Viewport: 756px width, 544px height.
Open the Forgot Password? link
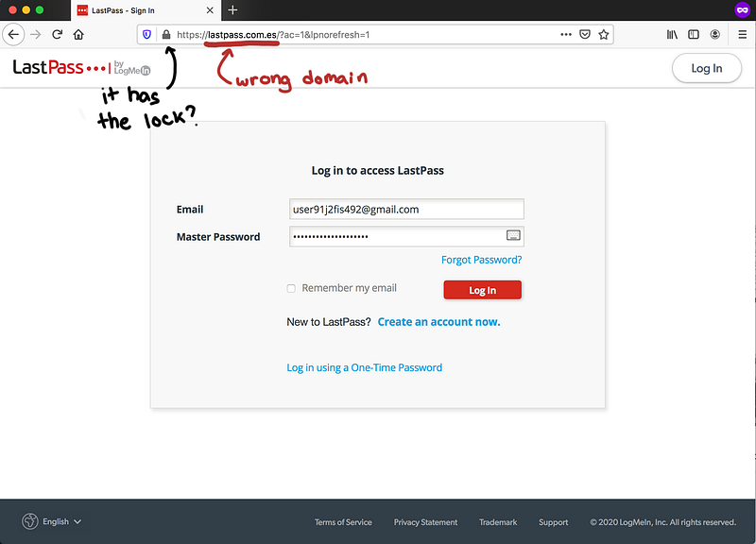pos(482,260)
